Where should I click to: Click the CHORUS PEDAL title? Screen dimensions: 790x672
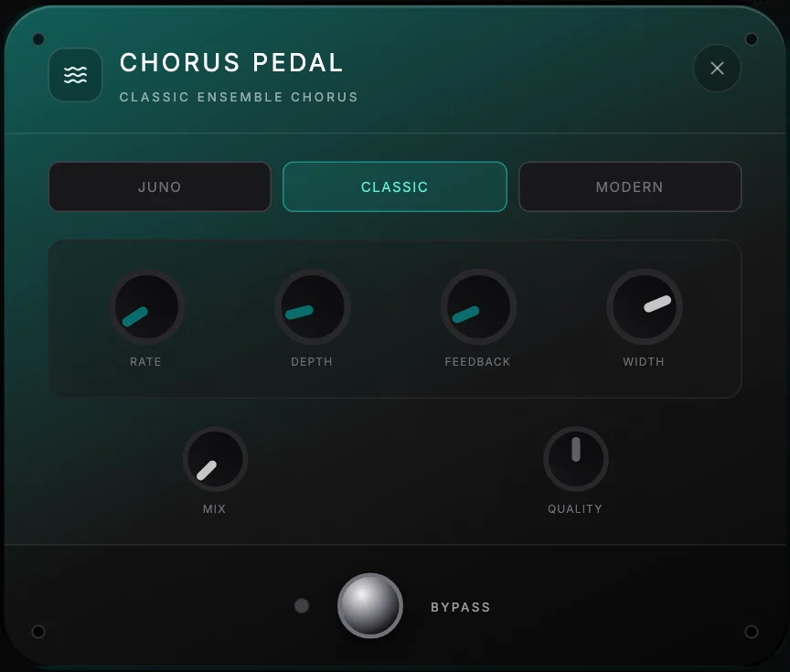click(x=231, y=63)
